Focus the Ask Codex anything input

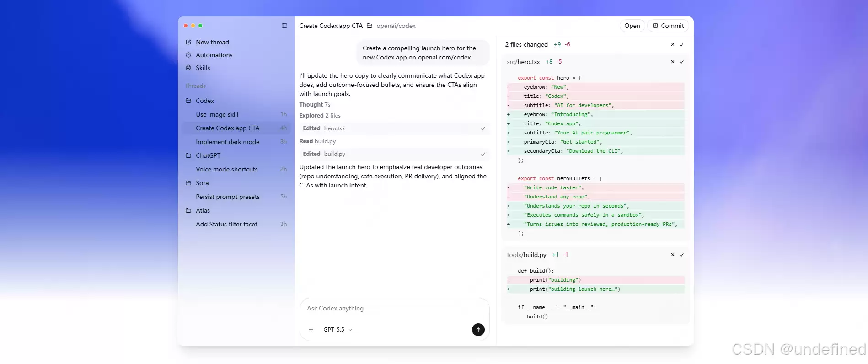[x=394, y=309]
